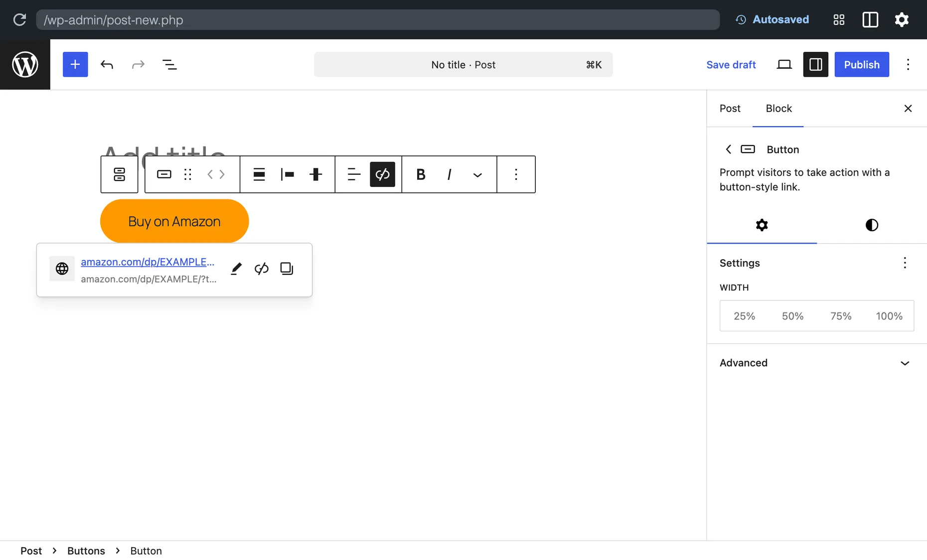Open Settings panel options three-dot menu
The image size is (927, 560).
click(905, 263)
